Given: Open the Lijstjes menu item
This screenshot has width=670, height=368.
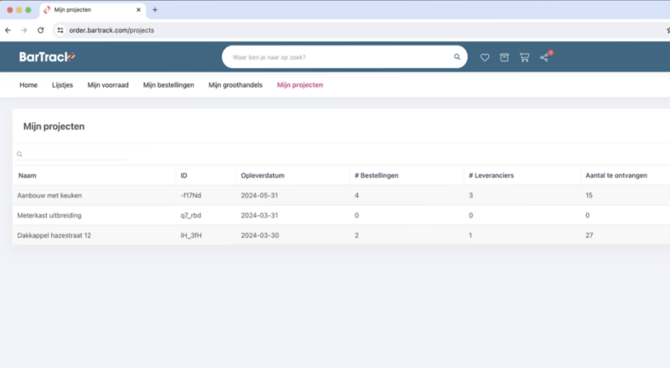Looking at the screenshot, I should click(x=62, y=85).
